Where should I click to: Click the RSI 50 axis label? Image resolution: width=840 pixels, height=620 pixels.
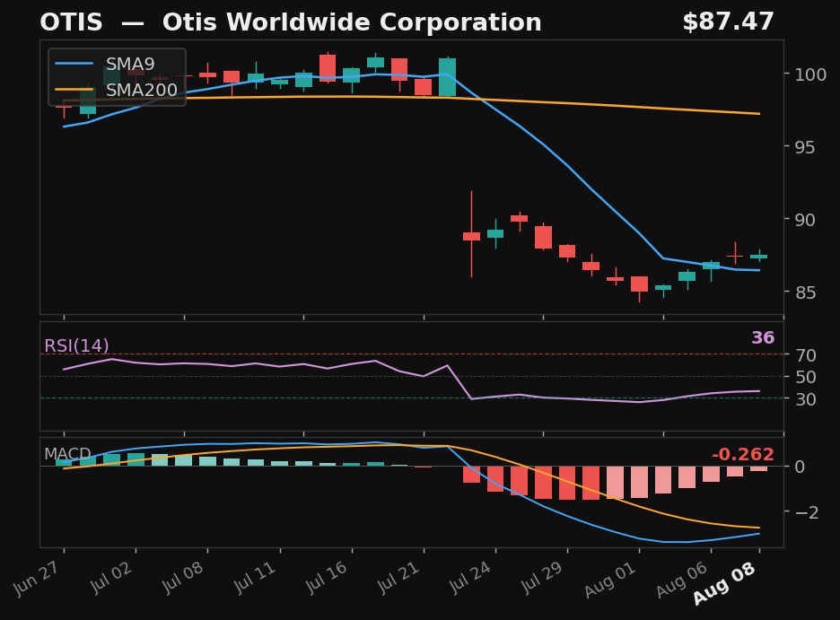point(806,377)
